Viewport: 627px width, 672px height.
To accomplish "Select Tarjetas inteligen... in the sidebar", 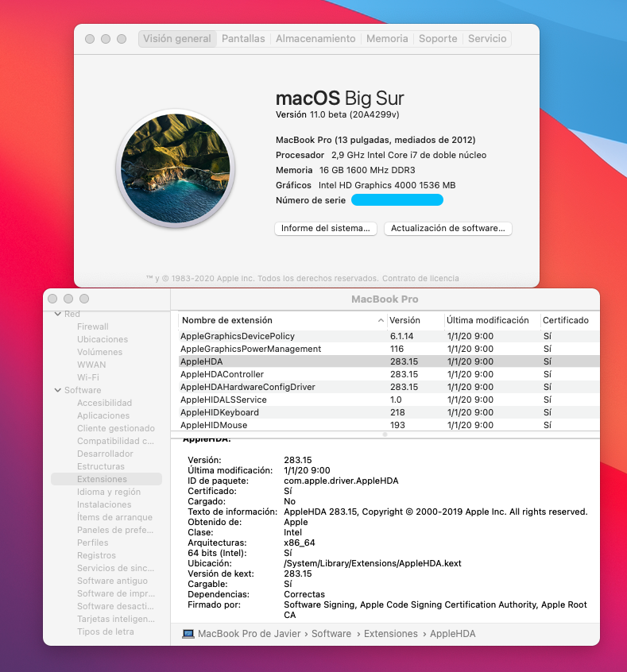I will [116, 619].
